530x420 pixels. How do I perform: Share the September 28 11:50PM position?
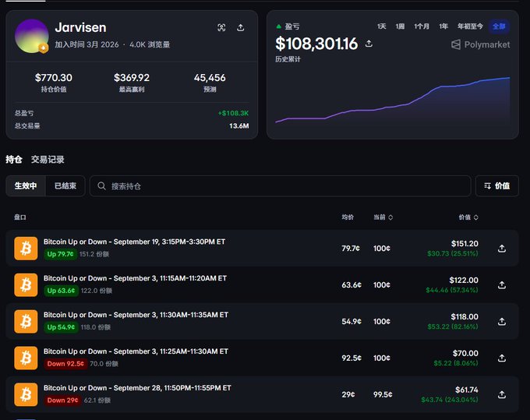coord(502,394)
